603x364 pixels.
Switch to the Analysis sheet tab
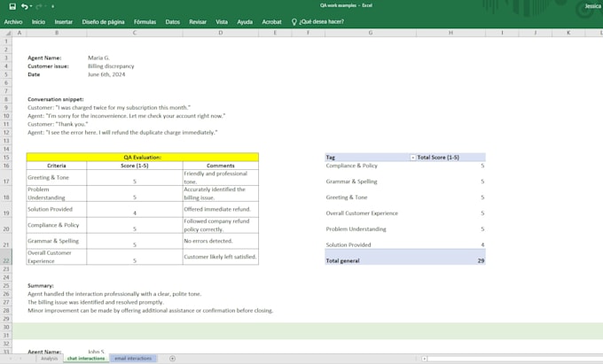[50, 358]
